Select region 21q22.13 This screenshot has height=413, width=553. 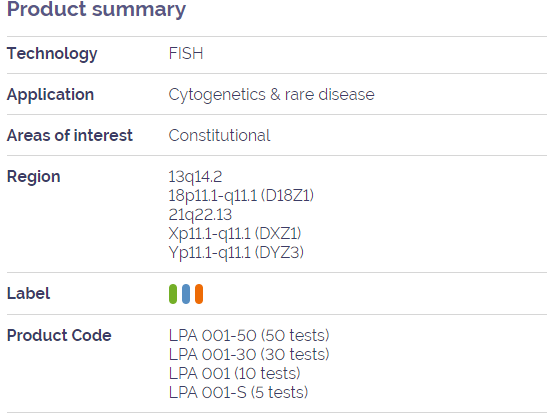[x=200, y=215]
